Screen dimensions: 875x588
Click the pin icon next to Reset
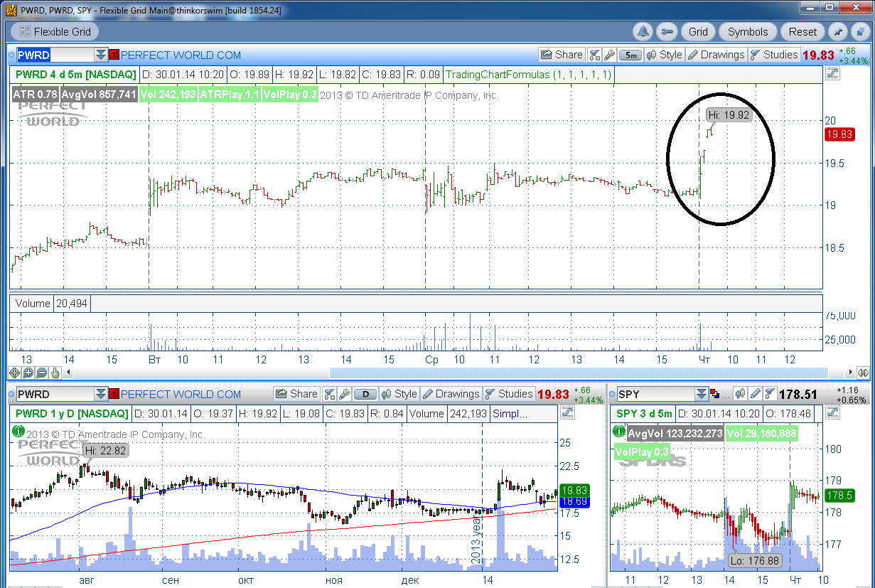pyautogui.click(x=838, y=31)
